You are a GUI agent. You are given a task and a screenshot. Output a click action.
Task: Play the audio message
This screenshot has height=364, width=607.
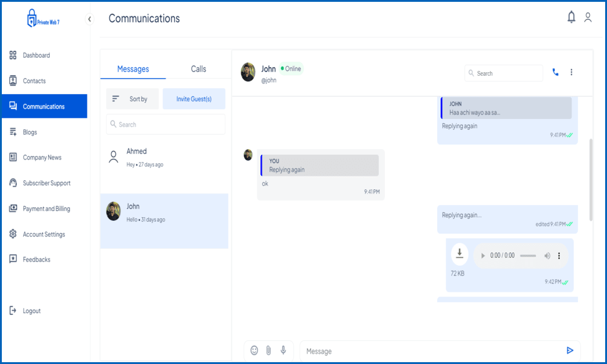(x=483, y=256)
